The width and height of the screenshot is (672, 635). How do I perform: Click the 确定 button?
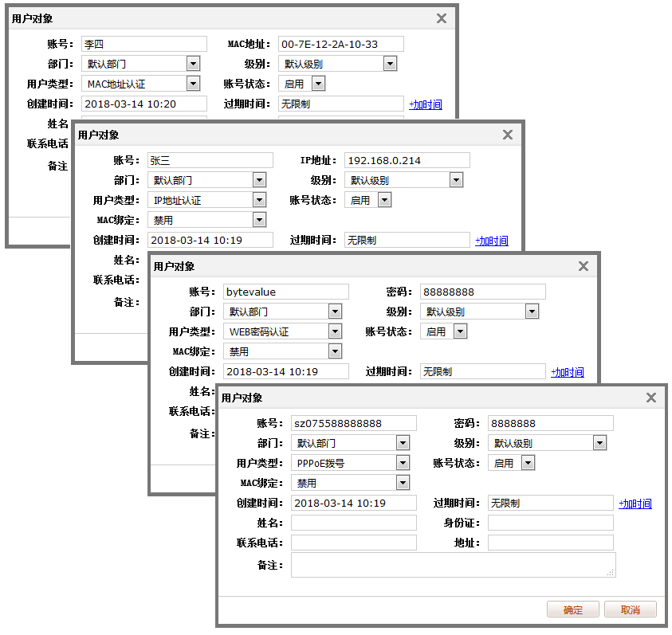[x=573, y=610]
